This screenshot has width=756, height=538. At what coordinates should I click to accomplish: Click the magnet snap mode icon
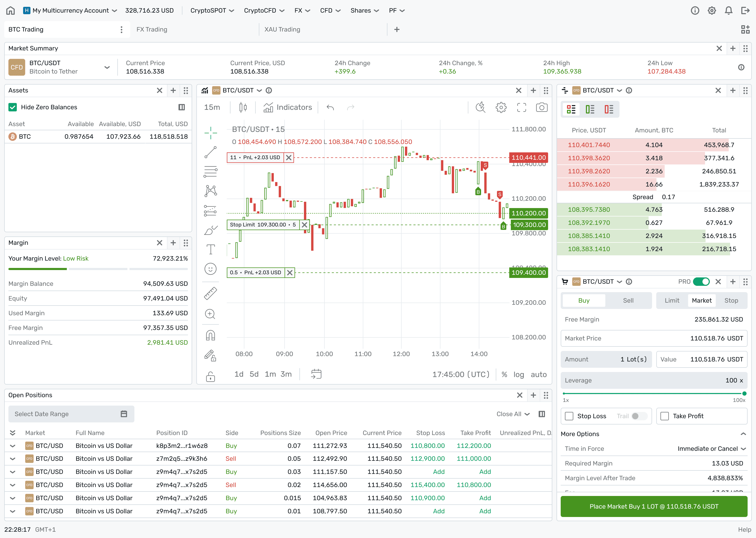click(x=211, y=335)
